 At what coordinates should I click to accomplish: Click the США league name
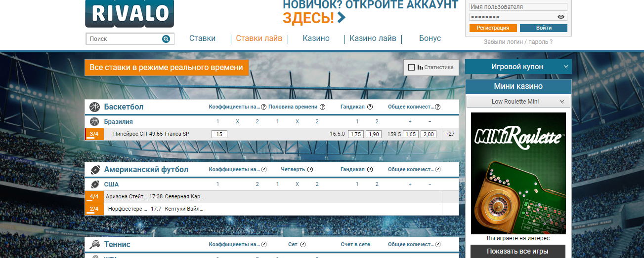coord(111,184)
